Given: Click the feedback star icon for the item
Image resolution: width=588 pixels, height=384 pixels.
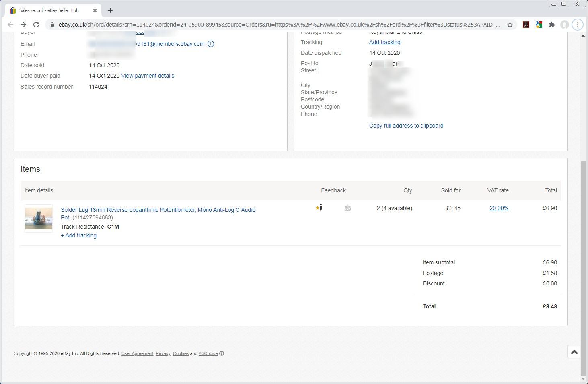Looking at the screenshot, I should coord(317,208).
